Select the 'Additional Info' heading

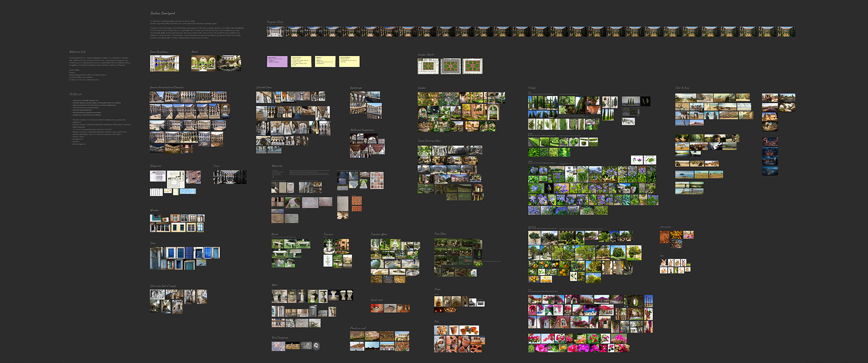pos(77,52)
